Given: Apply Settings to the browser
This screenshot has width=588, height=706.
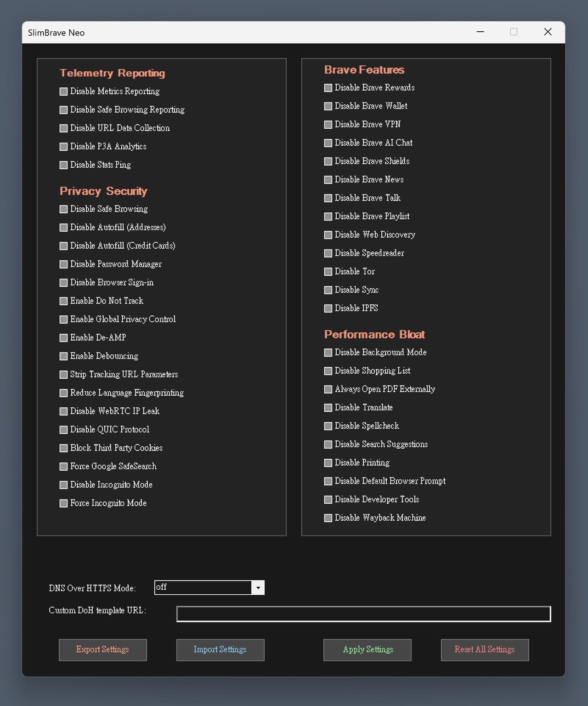Looking at the screenshot, I should click(x=367, y=650).
